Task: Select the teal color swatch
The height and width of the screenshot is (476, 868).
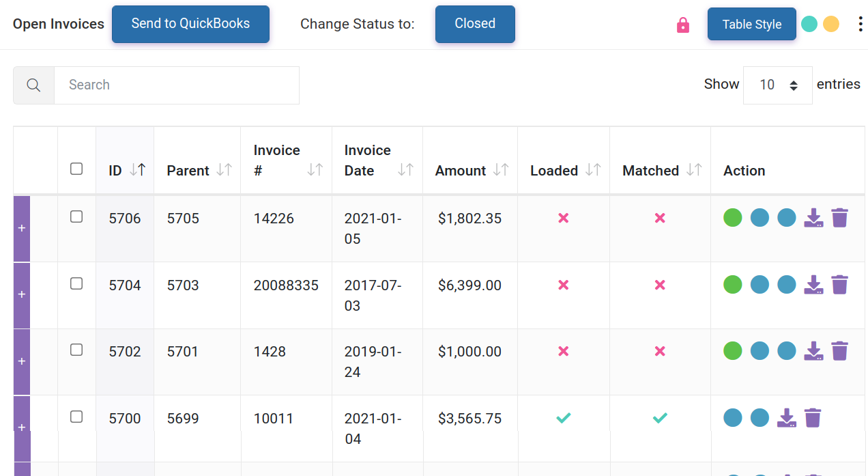Action: [809, 25]
